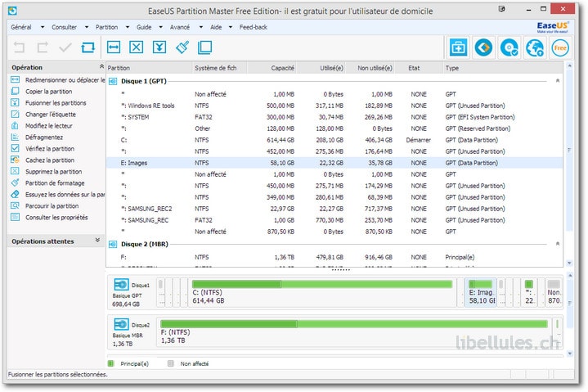Click the Vérifiez la partition sidebar icon
The image size is (588, 392).
[x=15, y=148]
